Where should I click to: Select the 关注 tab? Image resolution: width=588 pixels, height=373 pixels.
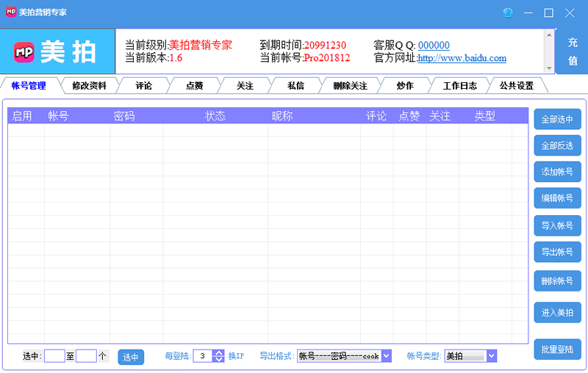tap(245, 86)
